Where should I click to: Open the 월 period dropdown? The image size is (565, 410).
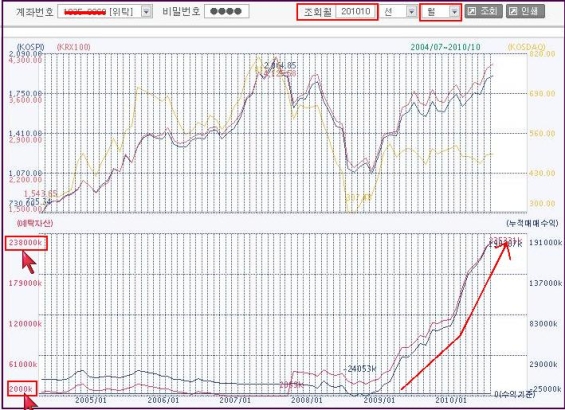[454, 12]
